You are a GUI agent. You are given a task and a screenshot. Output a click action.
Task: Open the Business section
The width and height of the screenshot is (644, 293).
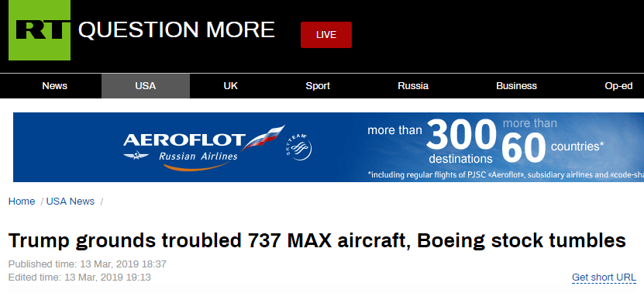click(x=516, y=86)
